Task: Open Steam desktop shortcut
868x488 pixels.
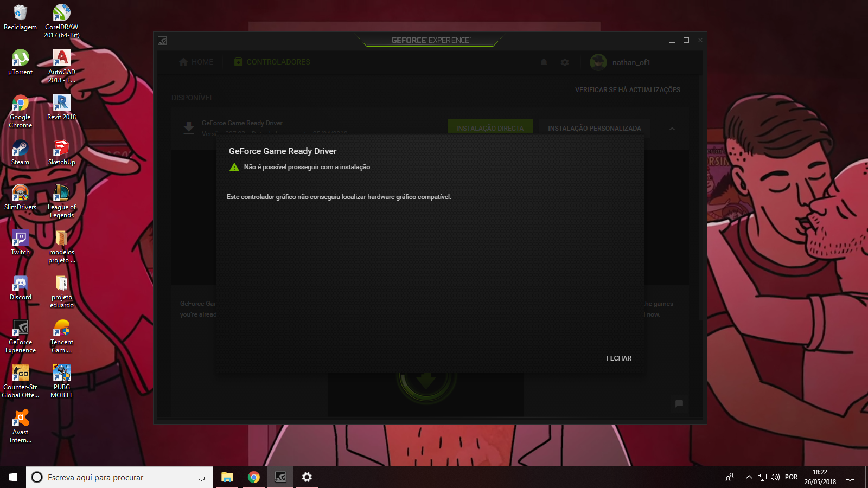Action: [x=20, y=152]
